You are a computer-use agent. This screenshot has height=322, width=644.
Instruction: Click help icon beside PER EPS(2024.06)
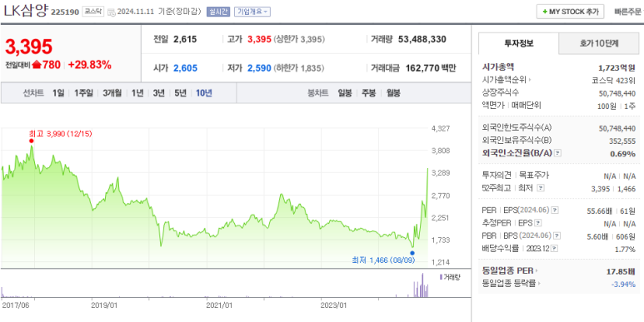(555, 210)
